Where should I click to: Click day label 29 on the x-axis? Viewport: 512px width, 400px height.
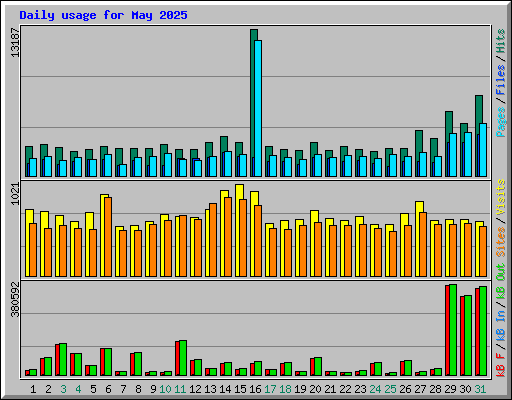tap(450, 389)
